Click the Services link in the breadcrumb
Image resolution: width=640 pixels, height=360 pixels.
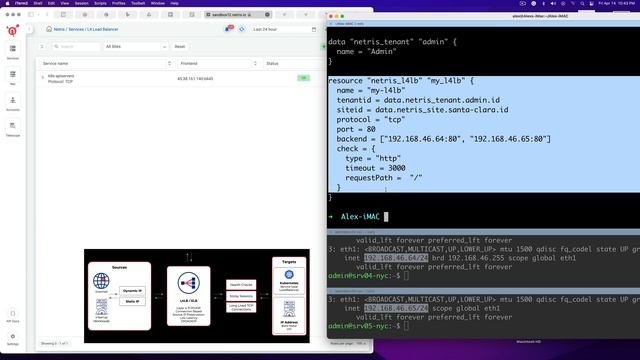click(76, 29)
